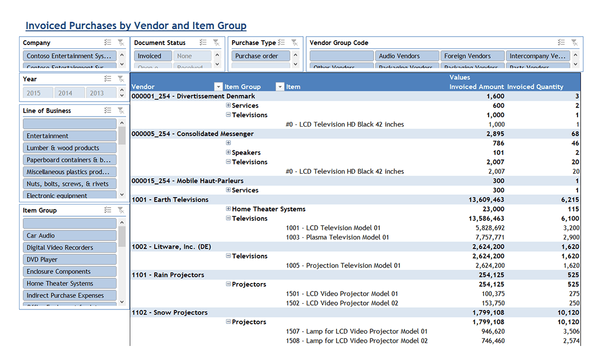
Task: Clear filter on Line of Business slicer
Action: 121,111
